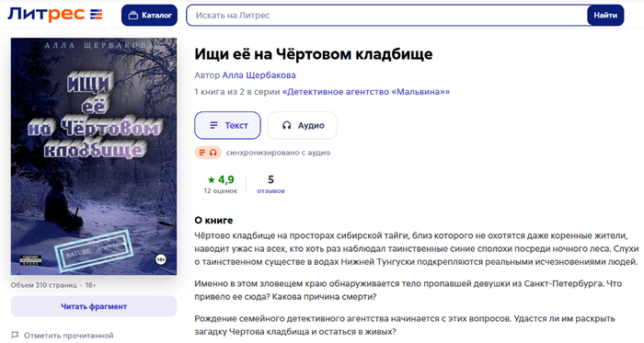
Task: Open the Литрес logo homepage link
Action: click(x=55, y=15)
